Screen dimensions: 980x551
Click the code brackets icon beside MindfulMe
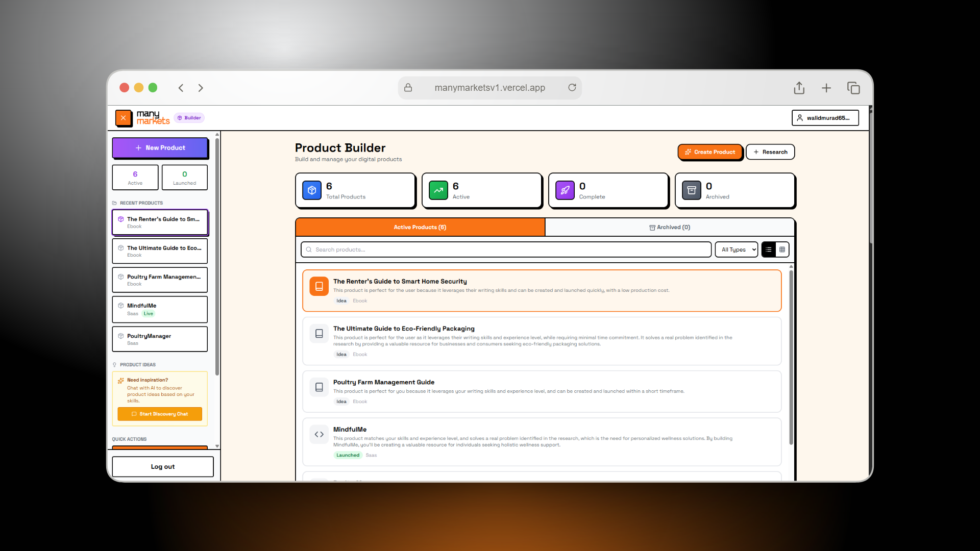tap(319, 434)
